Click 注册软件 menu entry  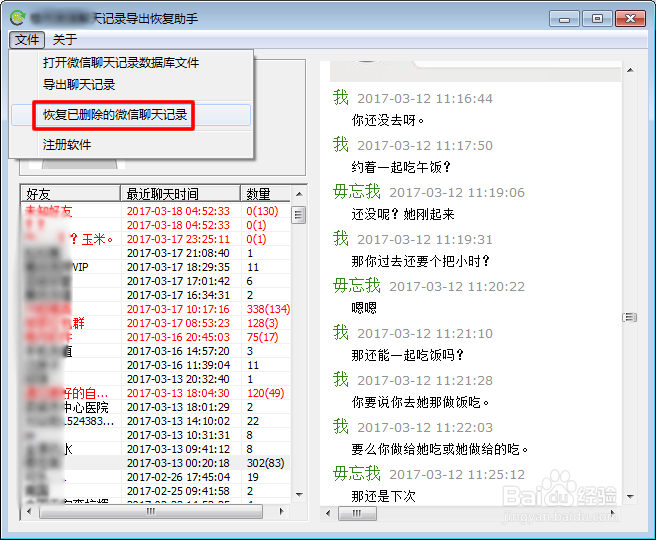pyautogui.click(x=67, y=145)
